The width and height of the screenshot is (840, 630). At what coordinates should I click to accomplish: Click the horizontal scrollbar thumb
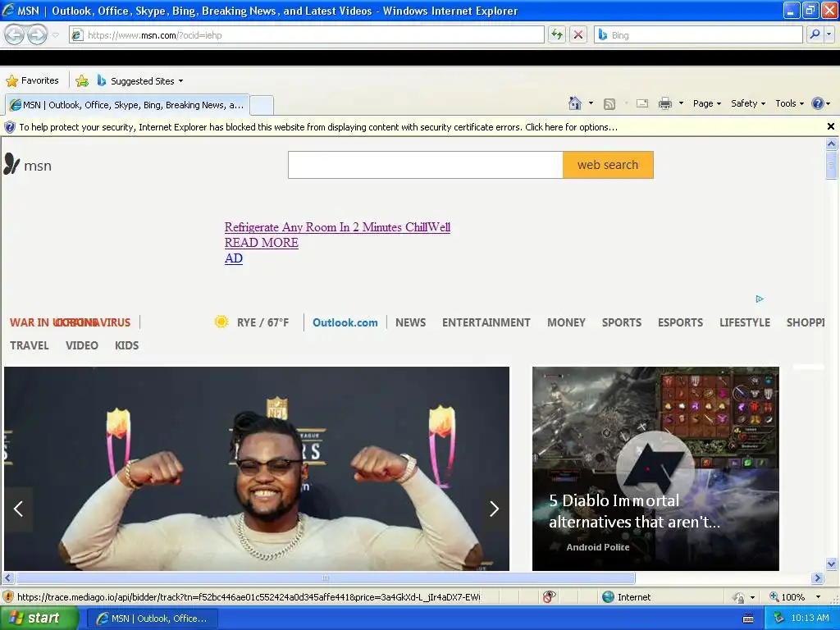click(x=325, y=578)
